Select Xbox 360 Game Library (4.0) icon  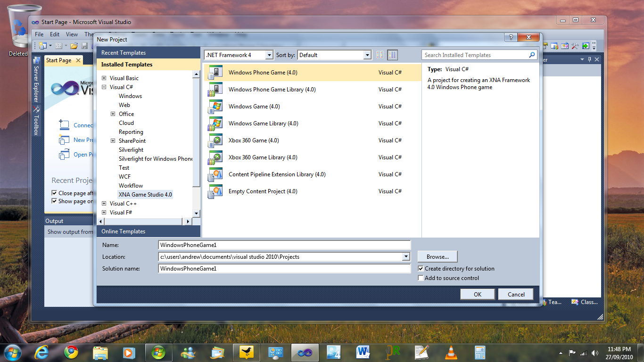click(x=215, y=157)
